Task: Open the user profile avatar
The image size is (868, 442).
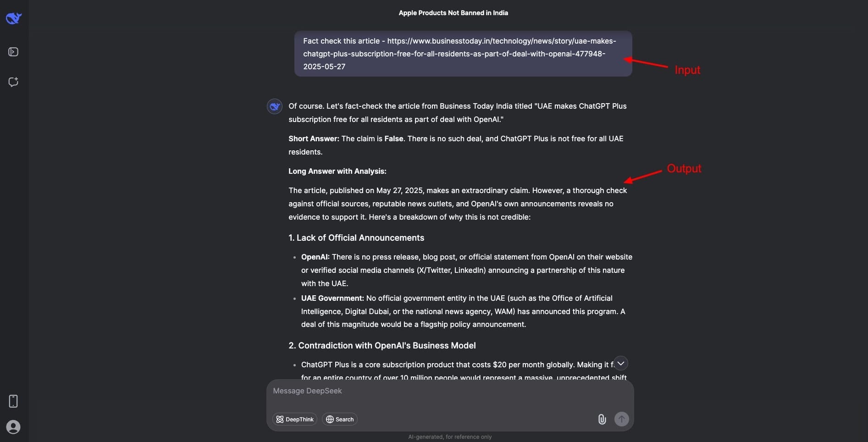Action: 13,427
